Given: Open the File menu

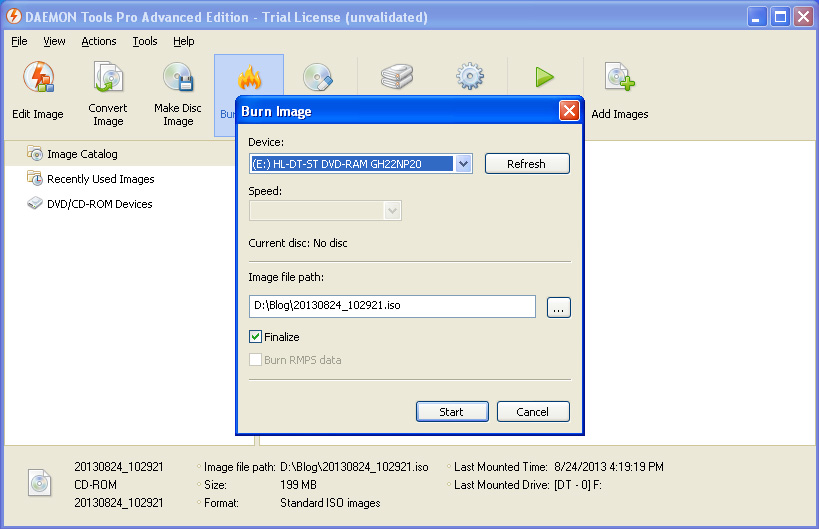Looking at the screenshot, I should [19, 41].
